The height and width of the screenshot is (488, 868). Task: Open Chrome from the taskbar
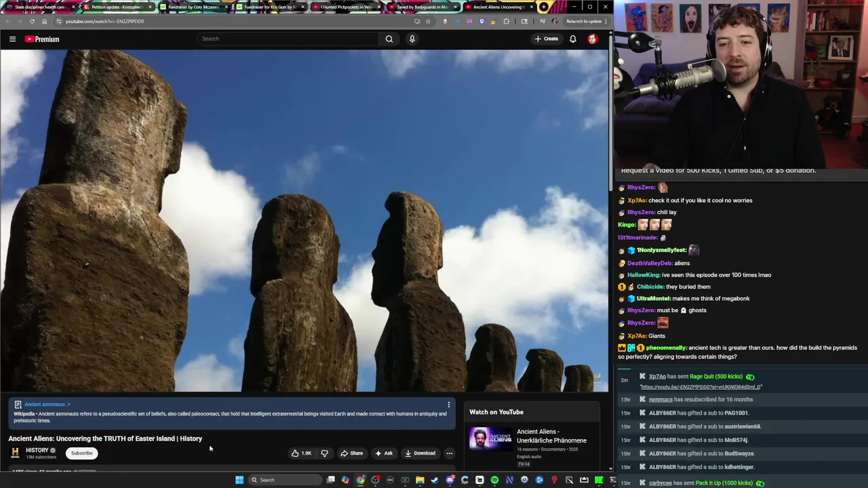(x=360, y=480)
